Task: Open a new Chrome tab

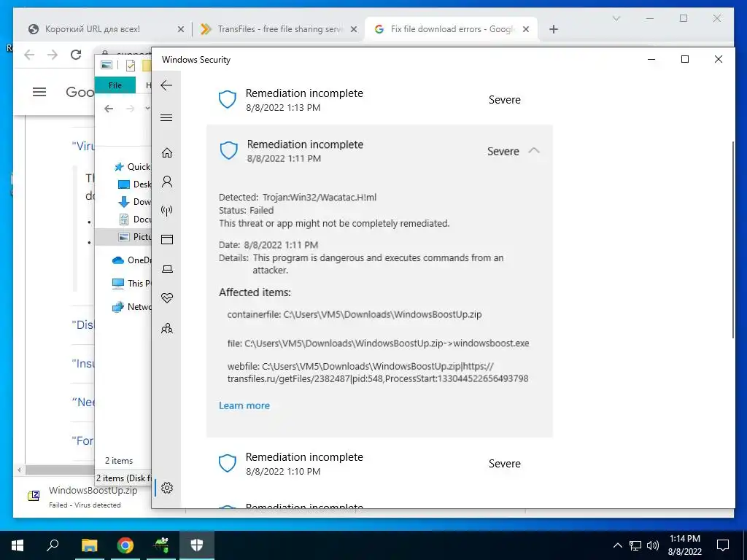Action: point(553,29)
